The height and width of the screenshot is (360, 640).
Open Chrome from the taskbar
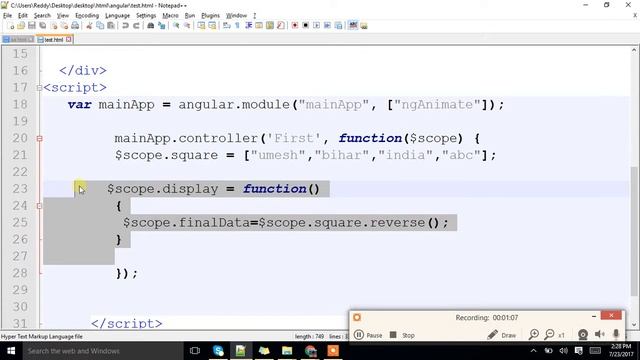pos(311,351)
